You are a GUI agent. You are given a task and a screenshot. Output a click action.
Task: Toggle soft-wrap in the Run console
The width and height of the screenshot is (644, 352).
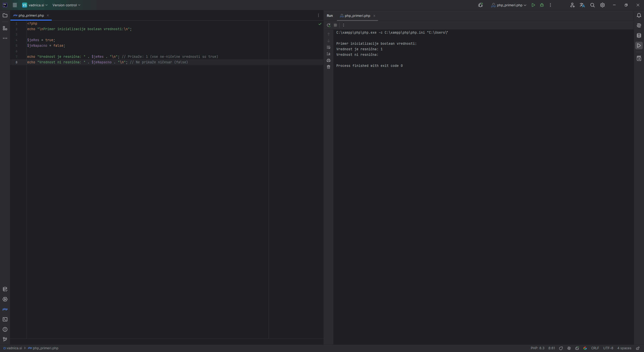329,47
